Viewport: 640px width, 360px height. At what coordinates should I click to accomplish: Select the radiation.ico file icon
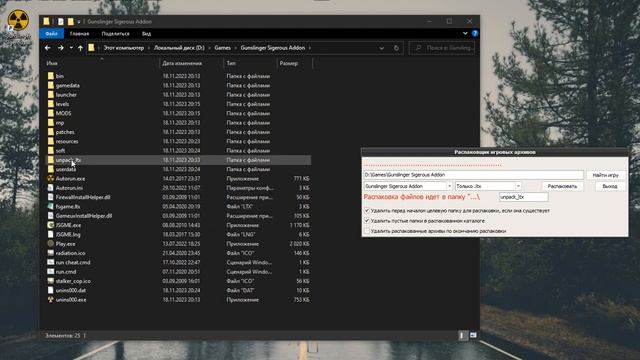[51, 253]
